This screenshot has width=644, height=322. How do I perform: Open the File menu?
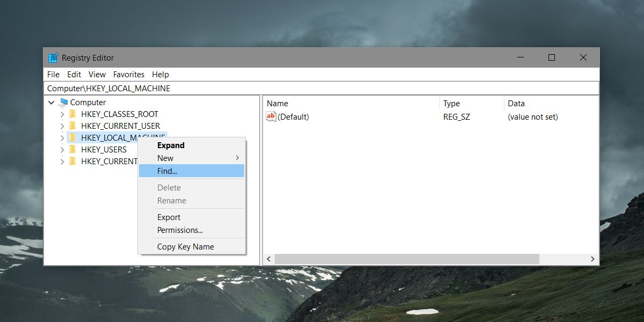(x=53, y=75)
